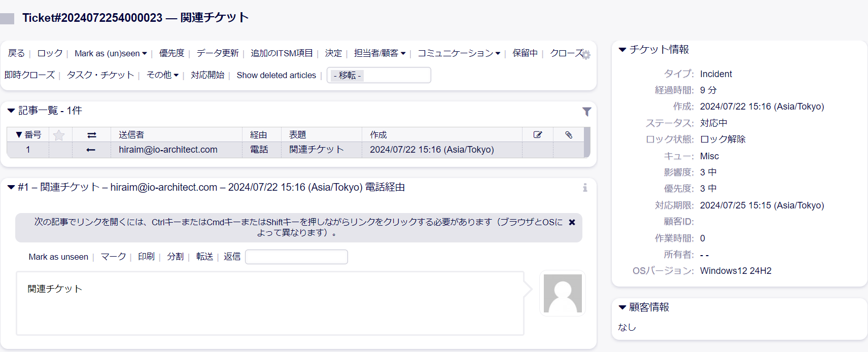Screen dimensions: 868x352
Task: Open the article list filter funnel icon
Action: [587, 112]
